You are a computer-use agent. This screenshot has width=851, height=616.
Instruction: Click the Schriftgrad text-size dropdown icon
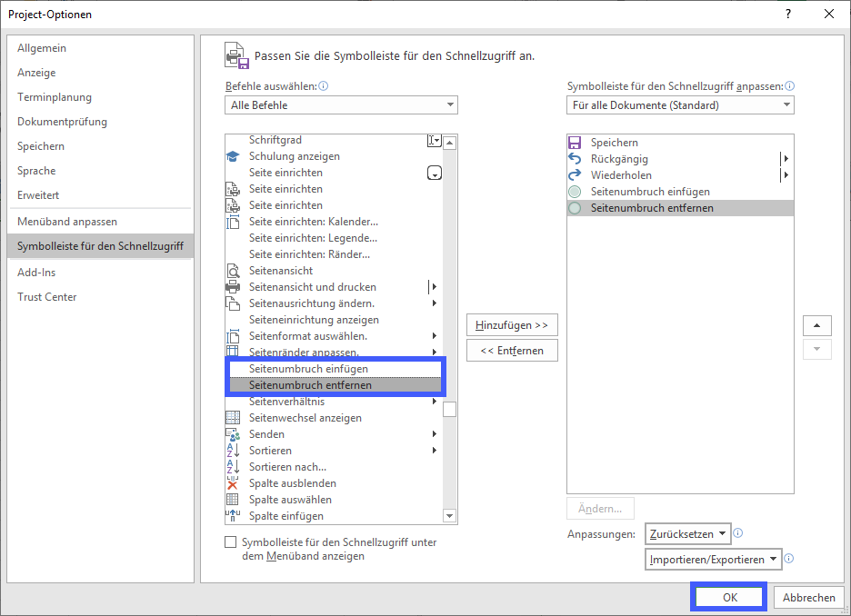coord(434,141)
